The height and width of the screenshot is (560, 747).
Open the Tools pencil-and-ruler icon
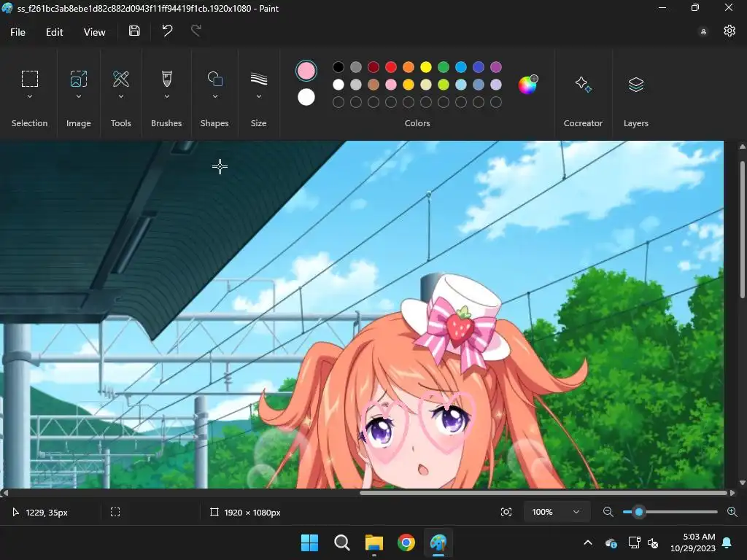tap(121, 79)
